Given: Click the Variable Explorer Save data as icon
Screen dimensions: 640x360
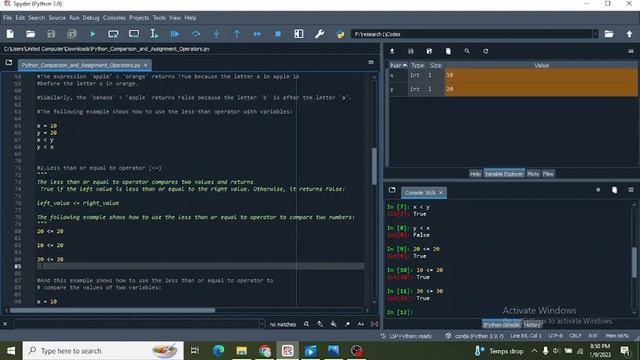Looking at the screenshot, I should 429,51.
